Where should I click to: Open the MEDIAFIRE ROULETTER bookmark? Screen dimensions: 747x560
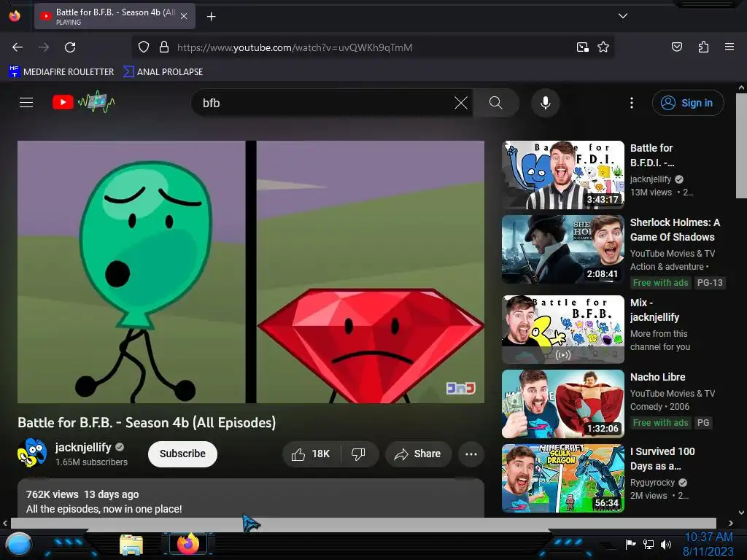point(61,72)
